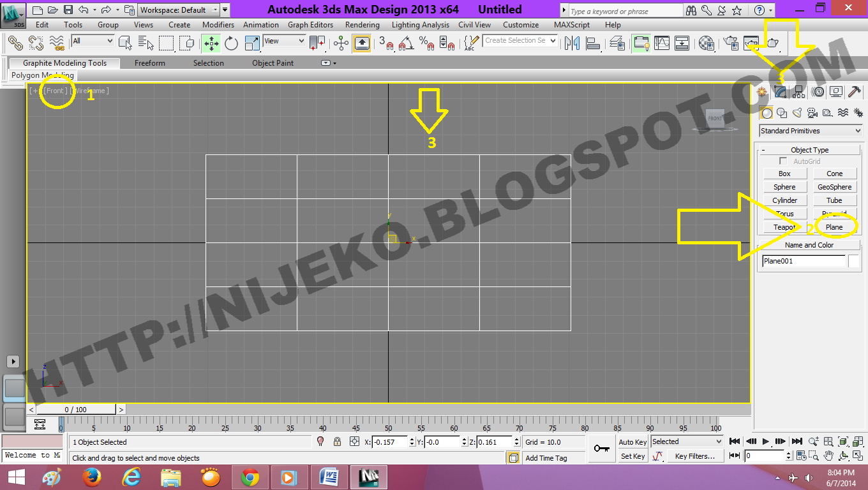Toggle Percent Snap
The height and width of the screenshot is (490, 868).
tap(427, 43)
